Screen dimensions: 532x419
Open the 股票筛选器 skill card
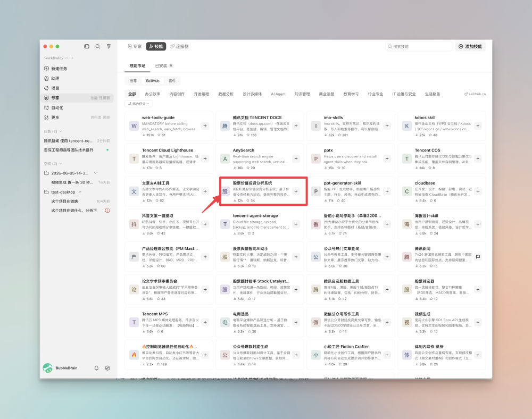[x=442, y=289]
